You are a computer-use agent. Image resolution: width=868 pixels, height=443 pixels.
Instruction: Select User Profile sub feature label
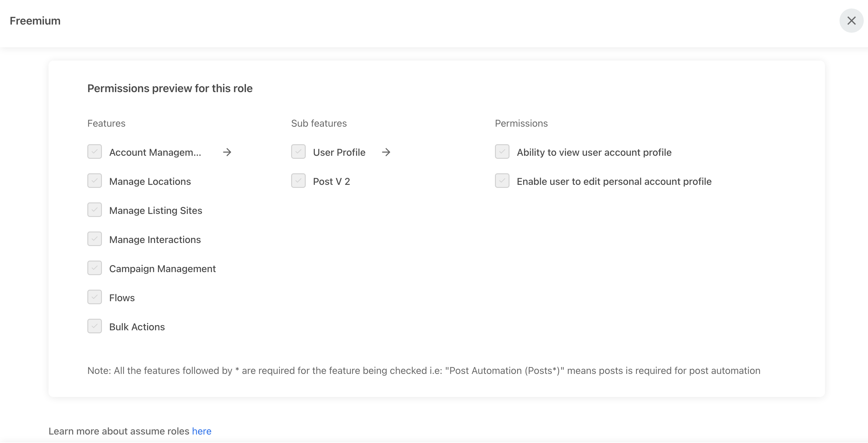(339, 152)
